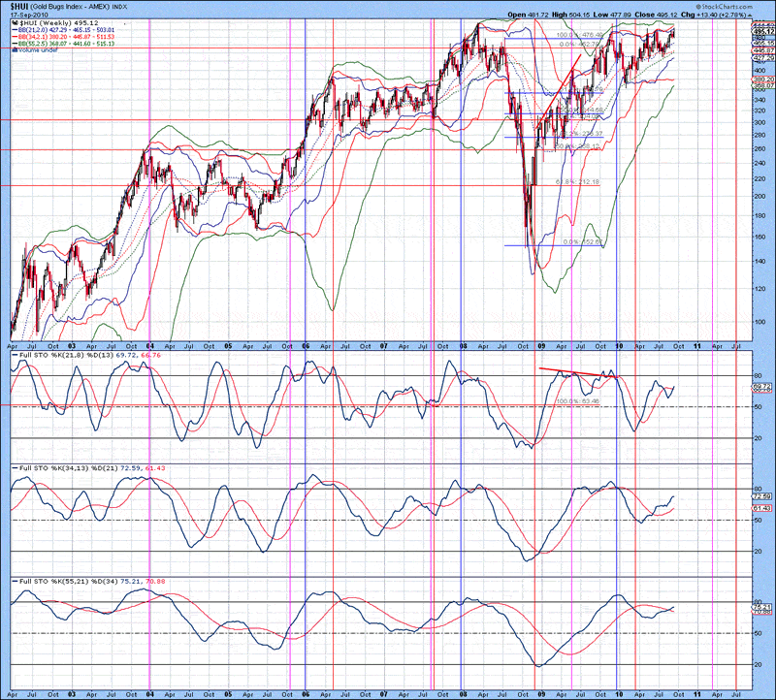This screenshot has height=700, width=776.
Task: Click the Open 481.72 value in header
Action: tap(528, 16)
